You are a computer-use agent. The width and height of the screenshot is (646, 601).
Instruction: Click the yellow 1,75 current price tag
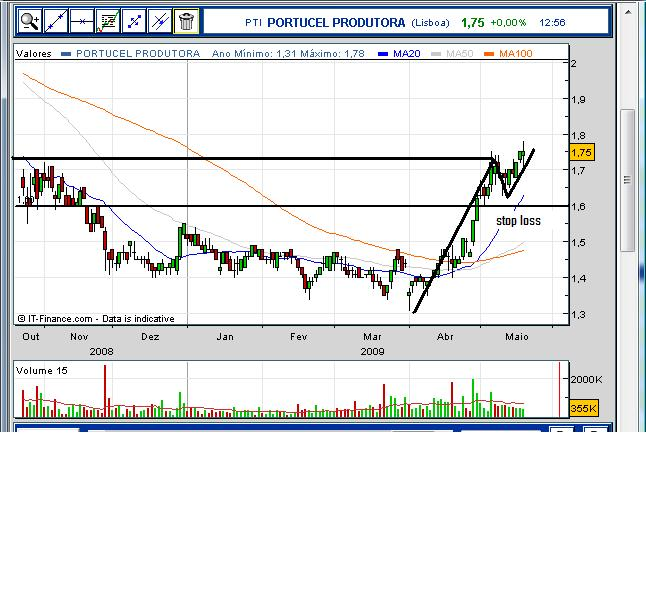point(581,152)
